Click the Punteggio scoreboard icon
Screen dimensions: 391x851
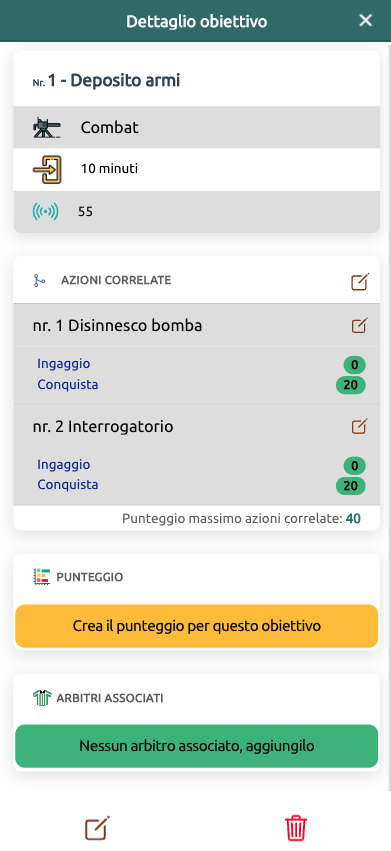41,576
